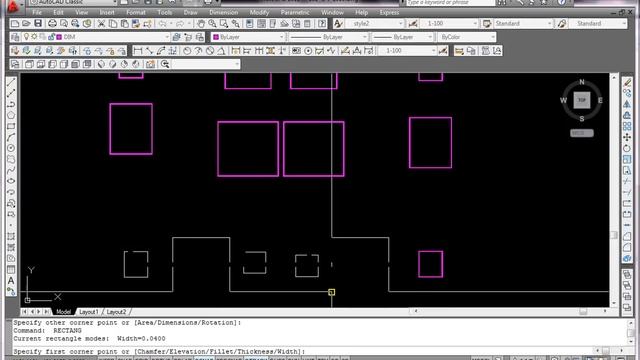The width and height of the screenshot is (640, 360).
Task: Click the S compass direction on ViewCube
Action: tap(582, 119)
